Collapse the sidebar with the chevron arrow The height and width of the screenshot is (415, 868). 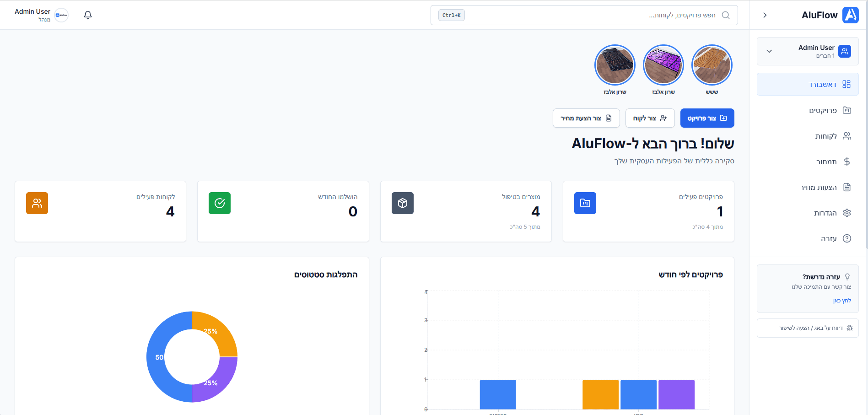pyautogui.click(x=765, y=15)
